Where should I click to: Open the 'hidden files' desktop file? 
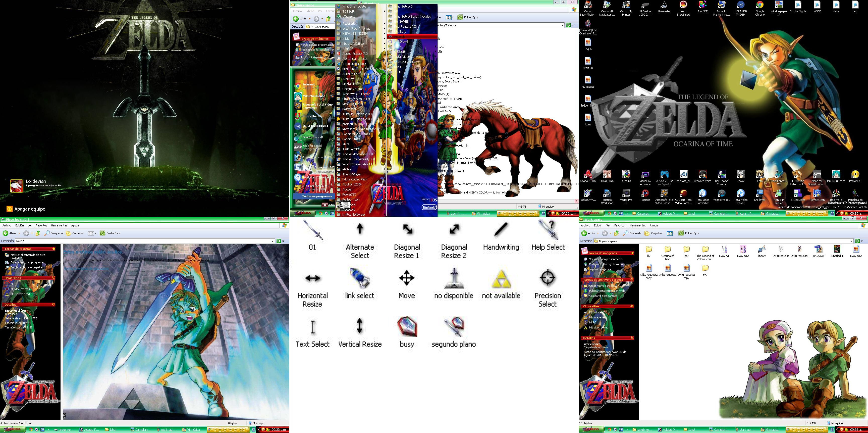click(588, 101)
